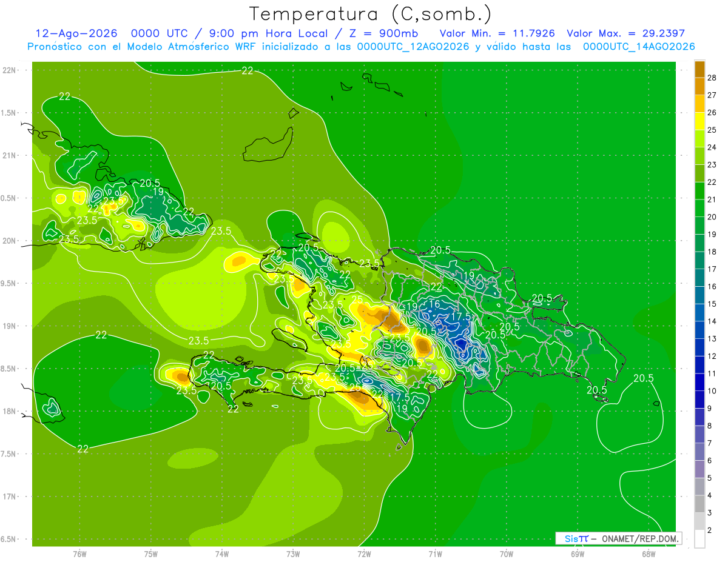Image resolution: width=728 pixels, height=562 pixels.
Task: Click the "18N" latitude axis label
Action: coord(8,411)
